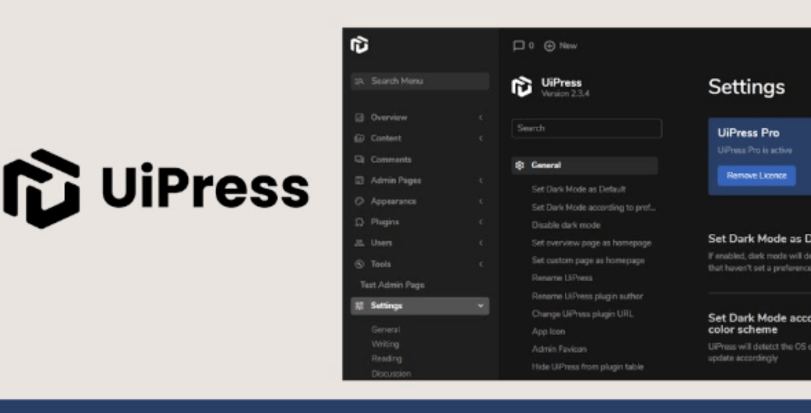811x413 pixels.
Task: Click the Plugins menu icon
Action: [359, 222]
